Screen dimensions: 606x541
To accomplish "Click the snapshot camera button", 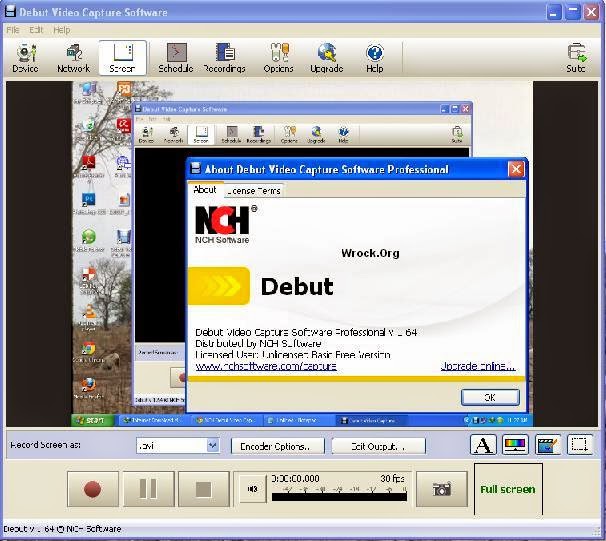I will tap(441, 489).
